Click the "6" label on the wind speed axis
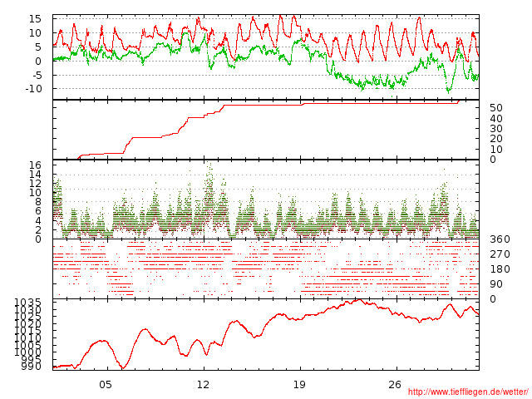 point(38,211)
